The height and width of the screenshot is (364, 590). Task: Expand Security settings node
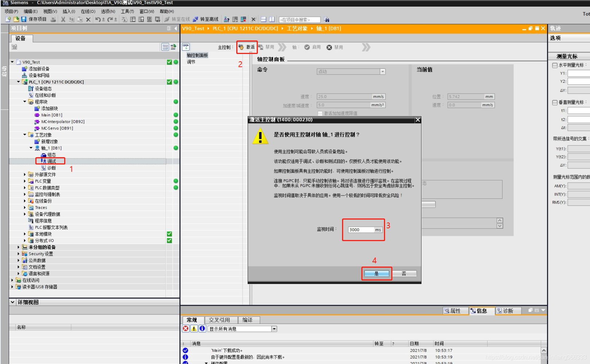18,253
